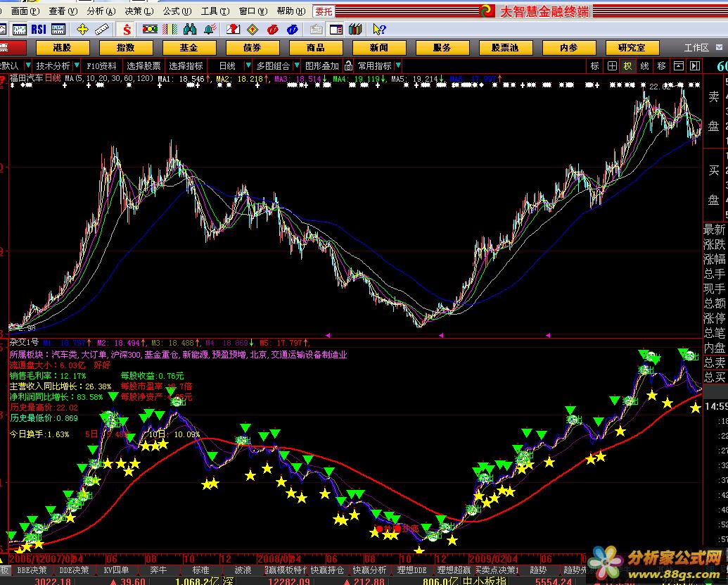Open the 查看(V) menu
The width and height of the screenshot is (728, 585).
tap(63, 11)
